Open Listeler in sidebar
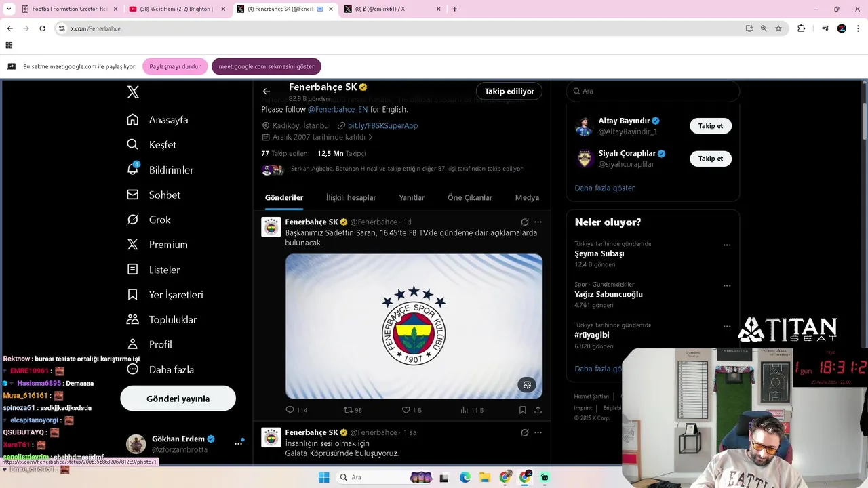Screen dimensions: 868x488 153,270
